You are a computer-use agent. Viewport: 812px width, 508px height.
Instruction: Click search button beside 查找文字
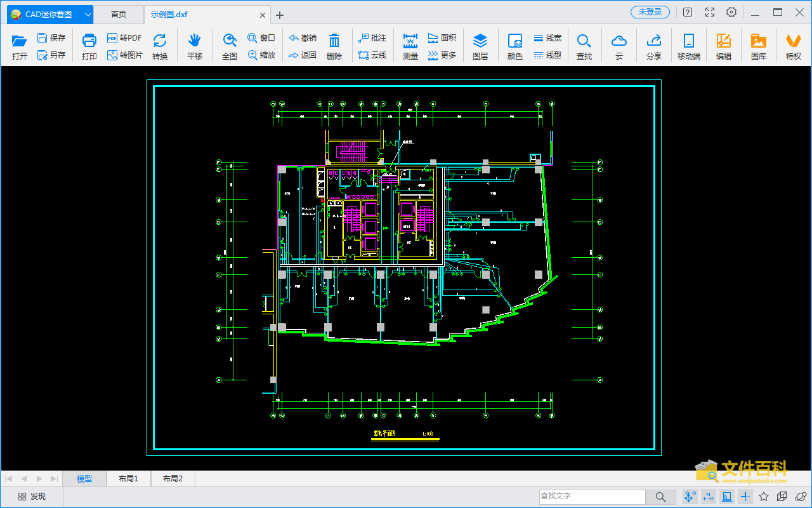click(661, 497)
